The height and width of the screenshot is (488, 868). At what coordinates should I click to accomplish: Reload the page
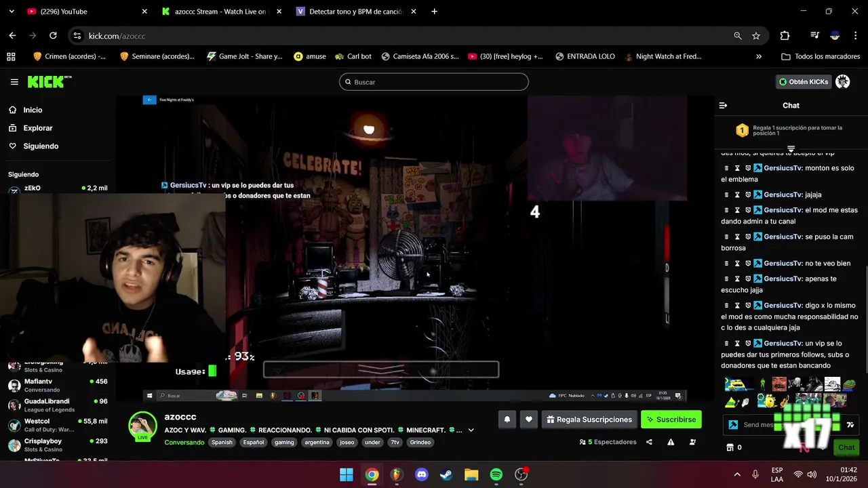53,36
